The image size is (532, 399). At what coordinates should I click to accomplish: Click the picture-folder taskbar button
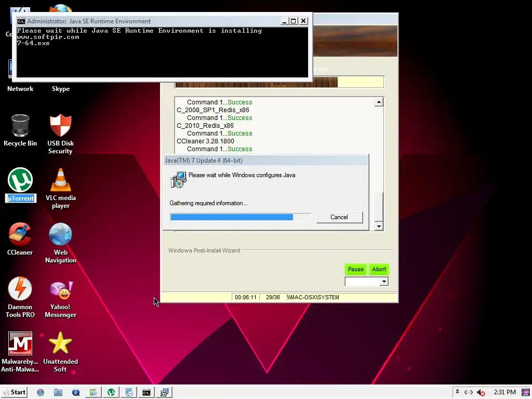[x=94, y=392]
